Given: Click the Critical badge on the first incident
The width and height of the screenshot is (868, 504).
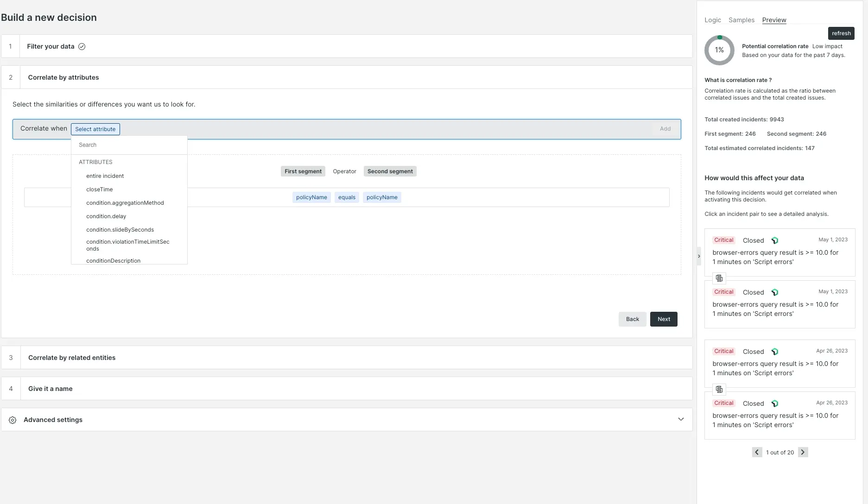Looking at the screenshot, I should 724,240.
